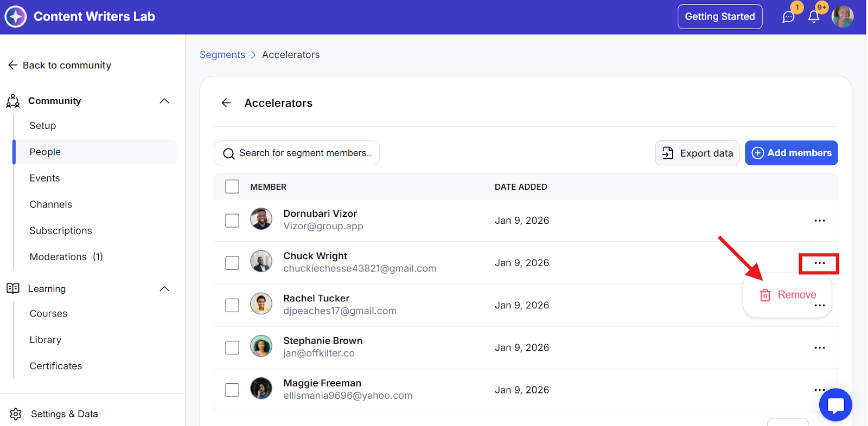Open Settings & Data
The height and width of the screenshot is (426, 868).
(x=65, y=414)
